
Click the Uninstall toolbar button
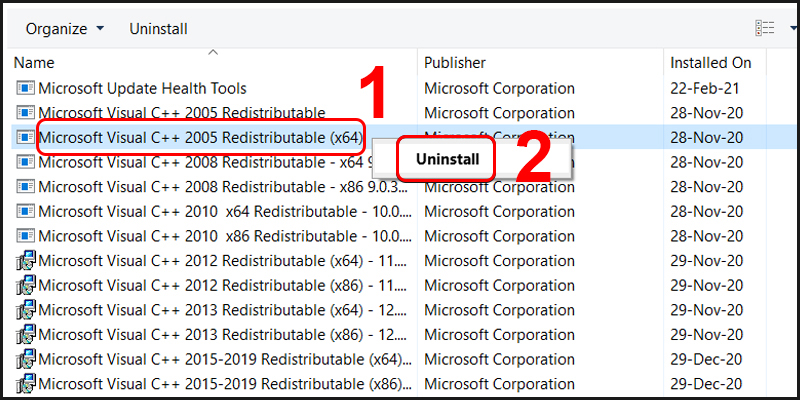click(158, 29)
